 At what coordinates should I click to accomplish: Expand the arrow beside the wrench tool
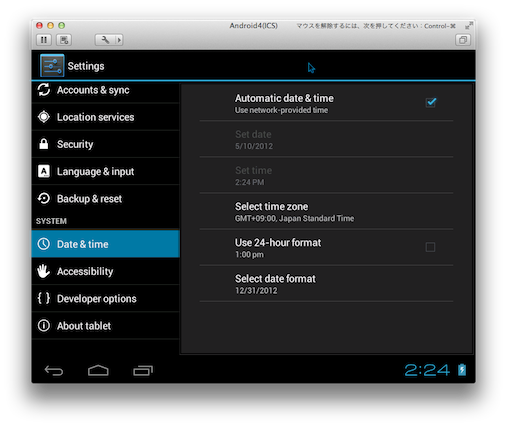pyautogui.click(x=119, y=40)
